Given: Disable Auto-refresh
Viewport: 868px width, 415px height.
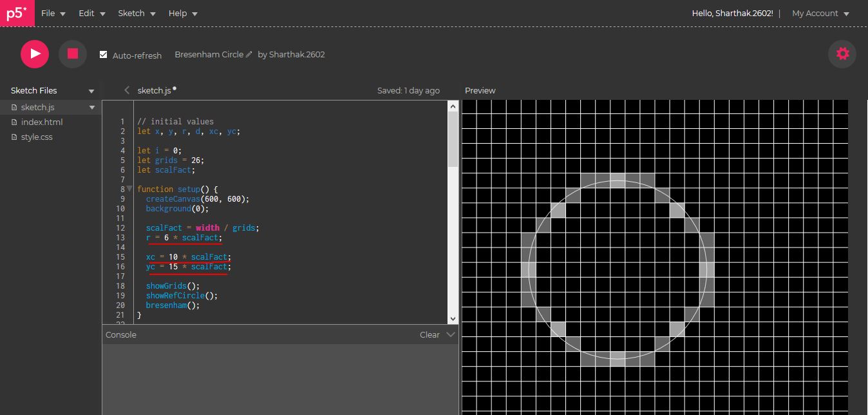Looking at the screenshot, I should pos(104,55).
